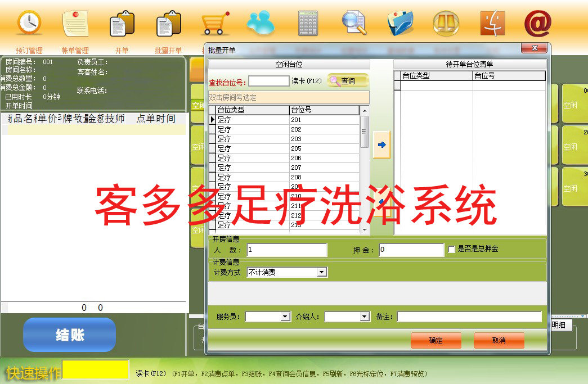The image size is (588, 384).
Task: Open the blue members icon
Action: (x=261, y=23)
